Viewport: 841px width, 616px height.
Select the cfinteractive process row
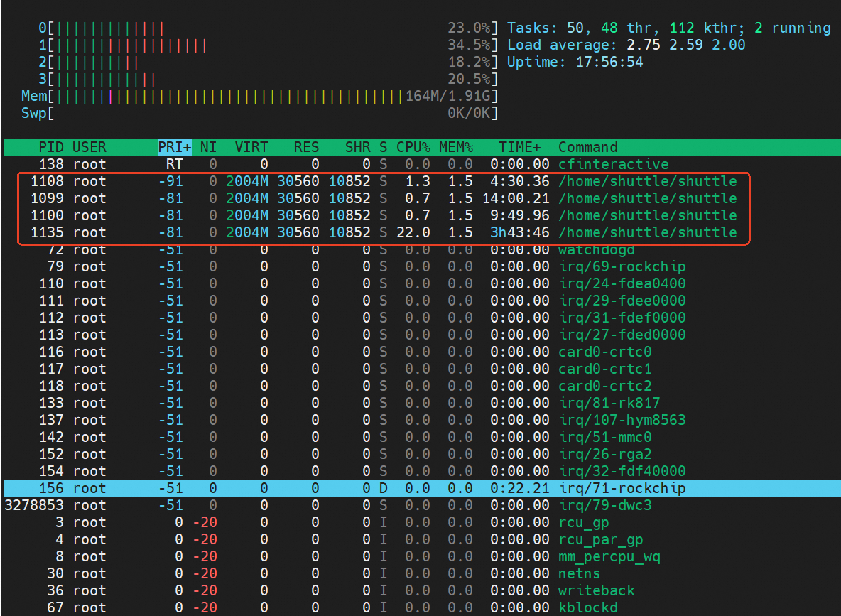pyautogui.click(x=422, y=164)
